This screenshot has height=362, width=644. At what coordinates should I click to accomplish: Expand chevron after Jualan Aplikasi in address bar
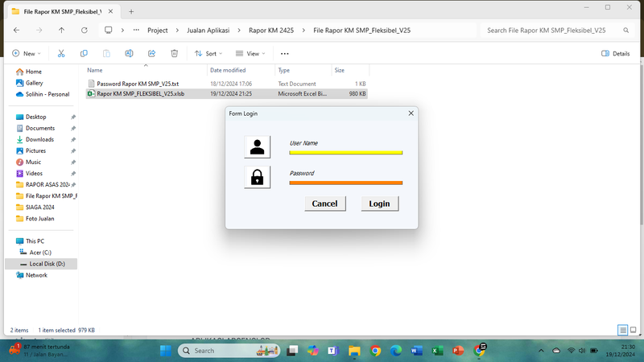pyautogui.click(x=239, y=31)
